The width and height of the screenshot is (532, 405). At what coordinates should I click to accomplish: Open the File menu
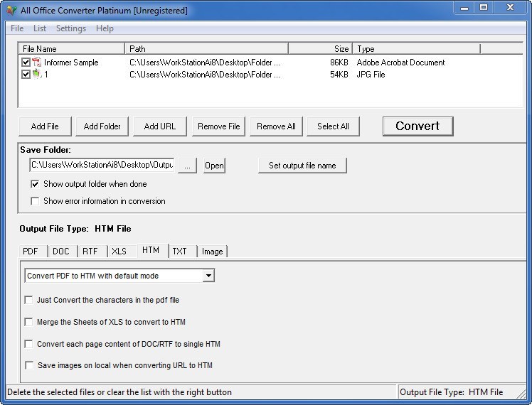point(17,28)
